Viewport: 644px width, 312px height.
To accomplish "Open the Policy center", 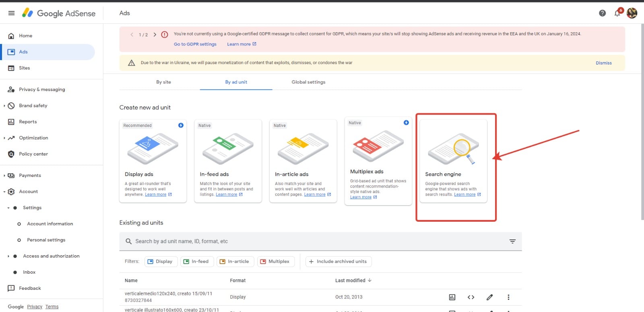I will coord(33,154).
